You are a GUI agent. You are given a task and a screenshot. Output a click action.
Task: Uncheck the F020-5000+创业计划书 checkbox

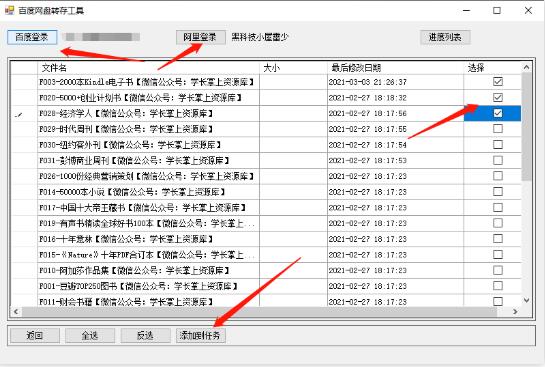(x=498, y=97)
